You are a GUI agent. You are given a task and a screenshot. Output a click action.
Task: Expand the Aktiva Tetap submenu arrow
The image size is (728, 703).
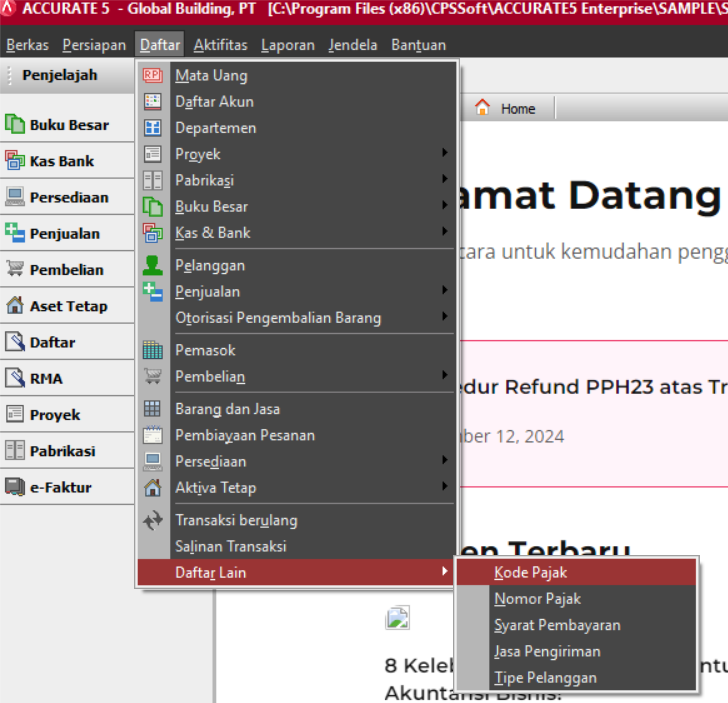(444, 488)
